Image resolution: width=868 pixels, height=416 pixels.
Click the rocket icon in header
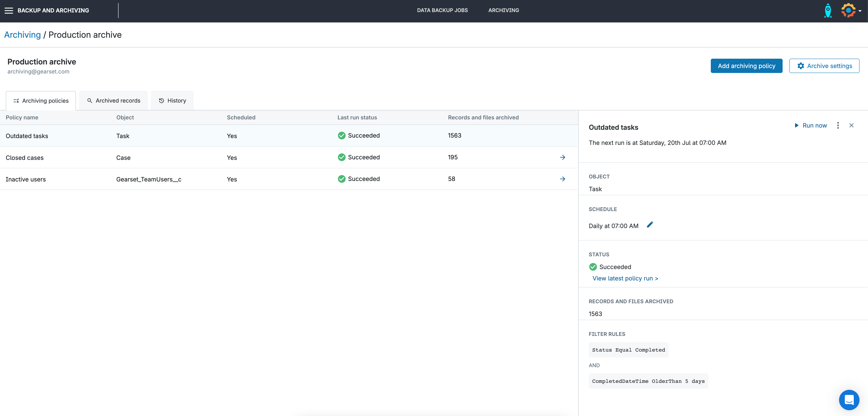(x=828, y=10)
